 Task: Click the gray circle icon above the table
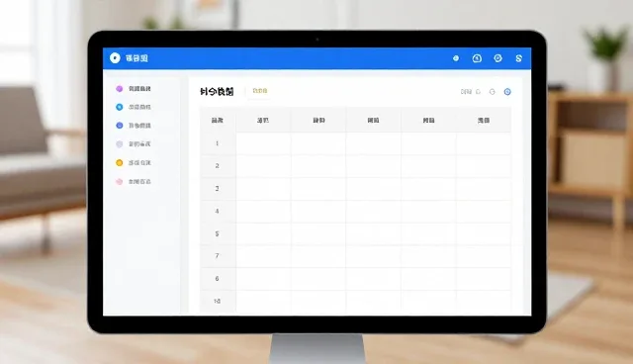click(493, 92)
